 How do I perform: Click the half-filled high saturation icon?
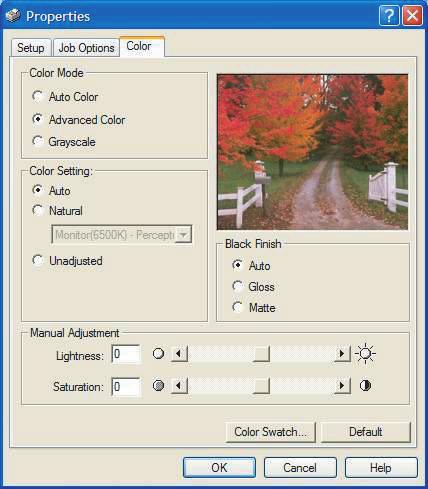click(365, 386)
